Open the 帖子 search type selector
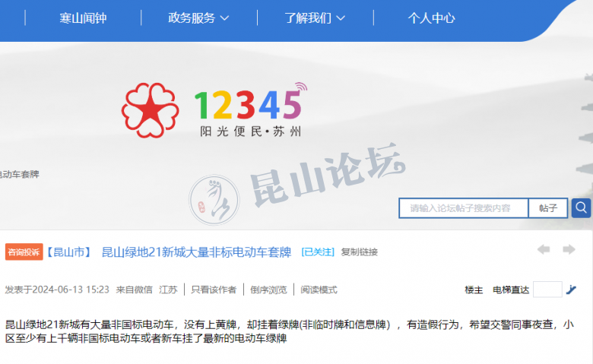The height and width of the screenshot is (364, 593). pos(548,208)
